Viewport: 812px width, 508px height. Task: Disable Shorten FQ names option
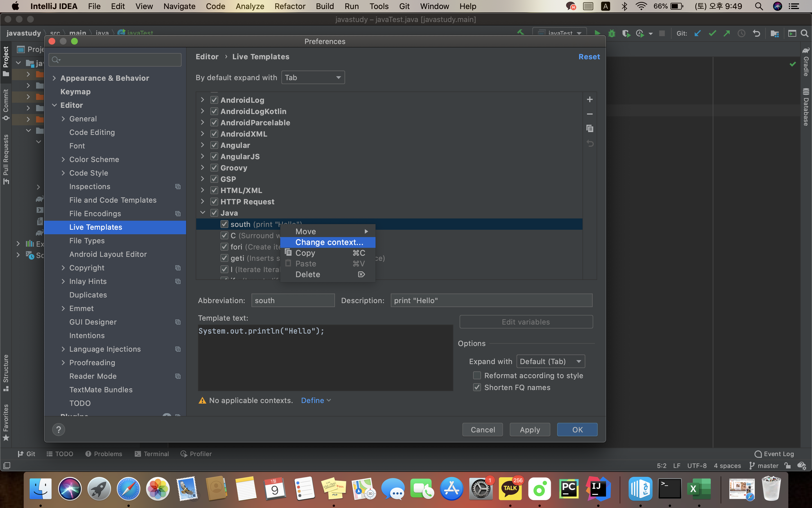477,387
